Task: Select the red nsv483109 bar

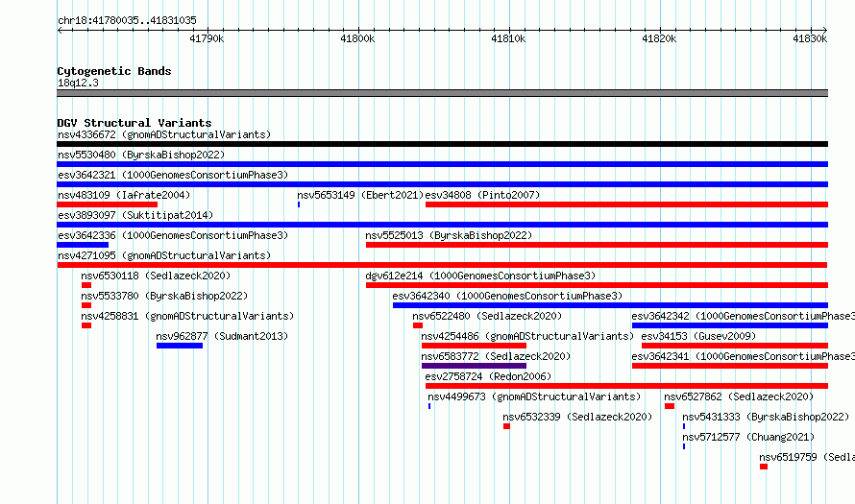Action: pyautogui.click(x=107, y=204)
